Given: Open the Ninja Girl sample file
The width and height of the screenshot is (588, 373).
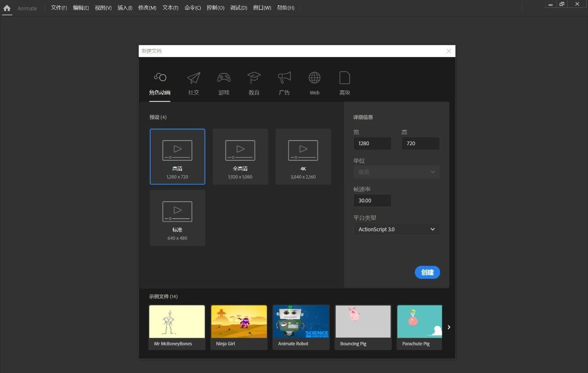Looking at the screenshot, I should (239, 328).
